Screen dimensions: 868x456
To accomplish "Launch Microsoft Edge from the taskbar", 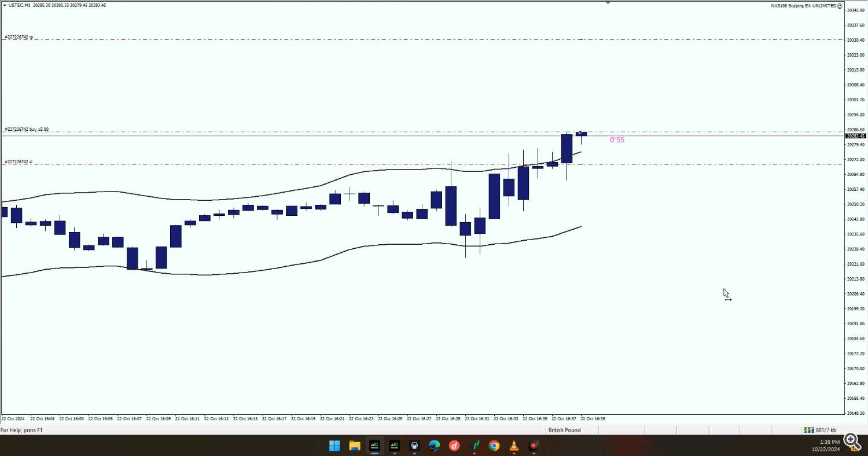I will (x=434, y=446).
